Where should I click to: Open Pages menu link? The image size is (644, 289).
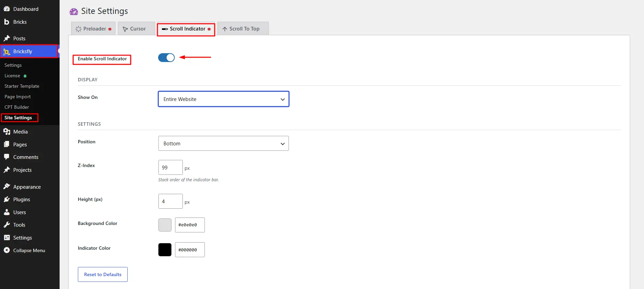pyautogui.click(x=20, y=144)
